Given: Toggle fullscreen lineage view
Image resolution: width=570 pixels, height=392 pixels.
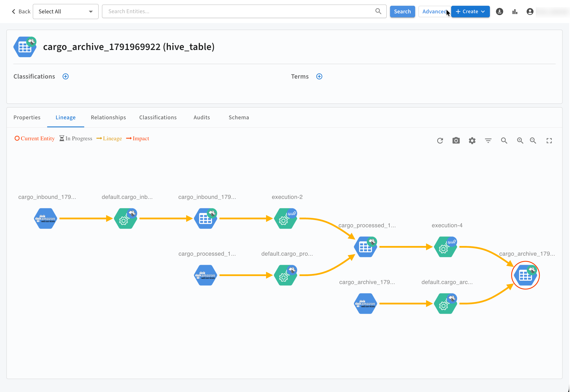Looking at the screenshot, I should 549,140.
